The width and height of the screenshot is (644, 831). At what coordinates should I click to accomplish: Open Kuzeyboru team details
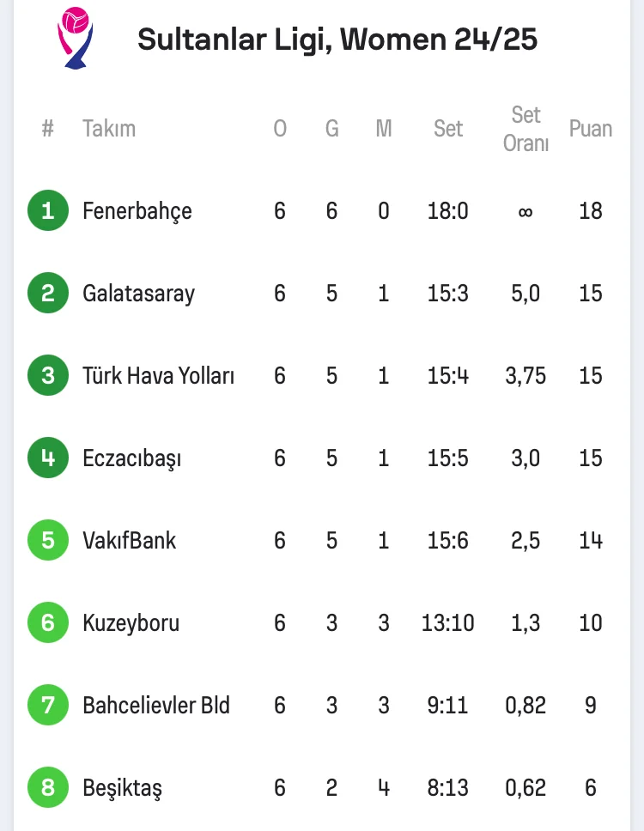click(x=131, y=623)
